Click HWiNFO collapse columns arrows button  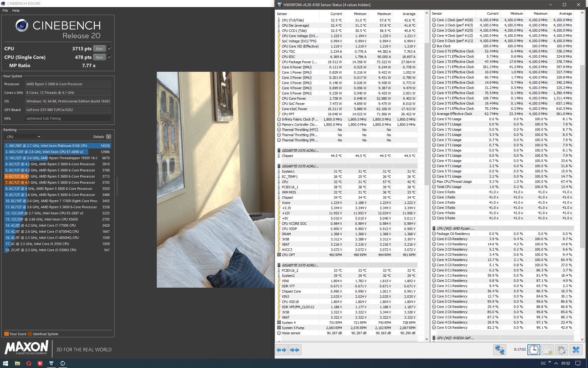click(295, 350)
